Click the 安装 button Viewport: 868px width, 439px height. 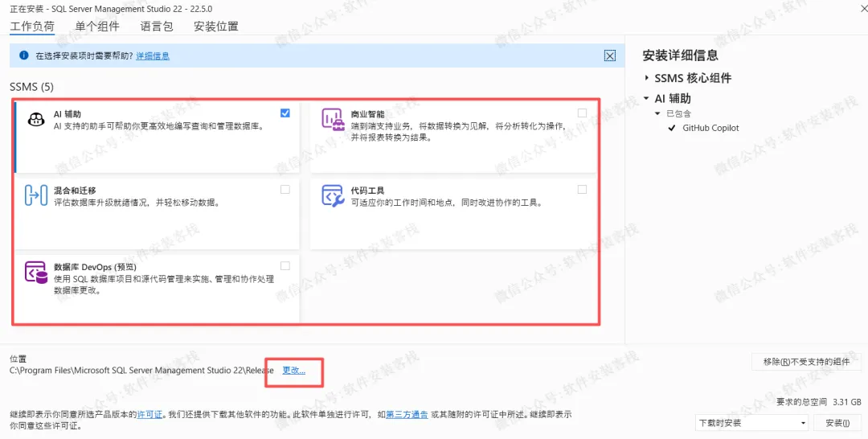pos(837,423)
